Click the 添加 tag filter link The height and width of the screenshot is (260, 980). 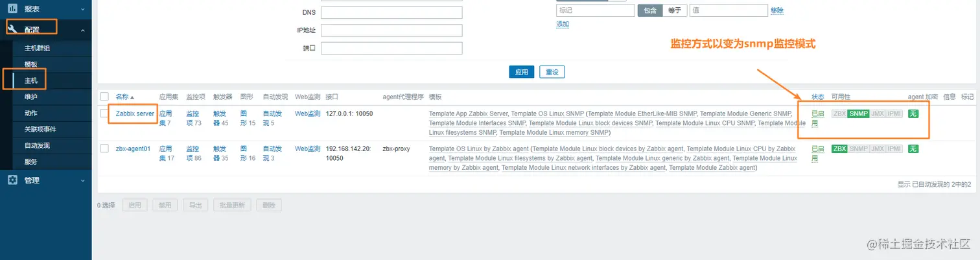563,24
